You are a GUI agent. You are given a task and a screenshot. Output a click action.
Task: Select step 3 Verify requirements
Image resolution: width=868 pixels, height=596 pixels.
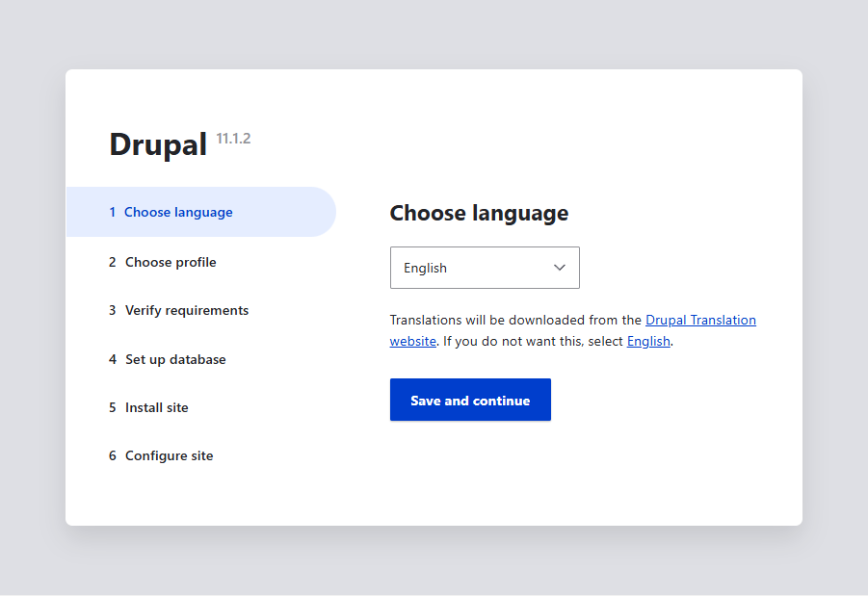178,310
